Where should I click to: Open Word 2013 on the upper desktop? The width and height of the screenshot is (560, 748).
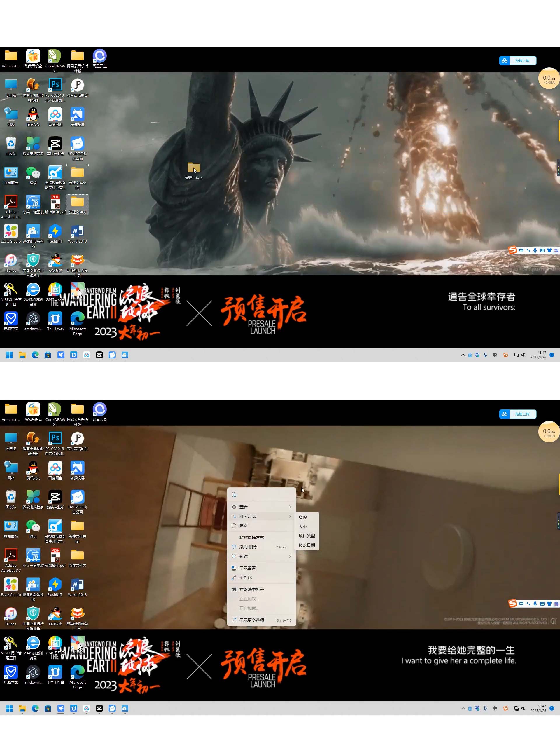77,234
